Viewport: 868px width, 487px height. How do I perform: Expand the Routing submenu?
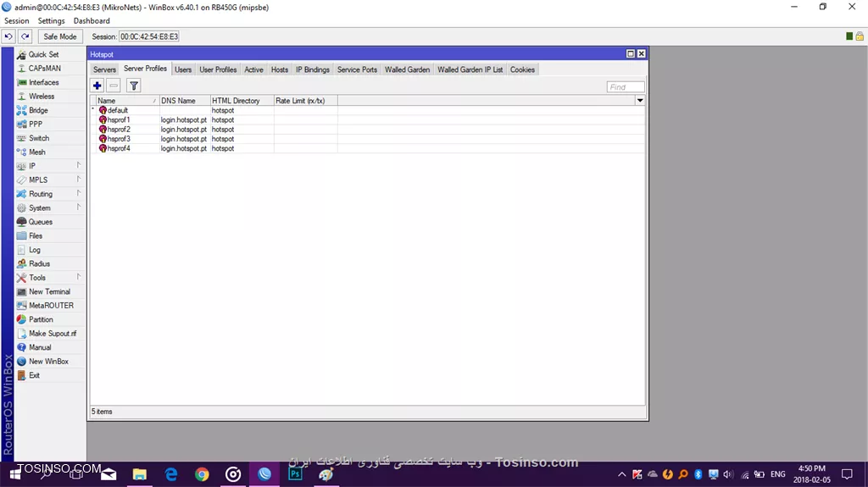click(x=50, y=194)
